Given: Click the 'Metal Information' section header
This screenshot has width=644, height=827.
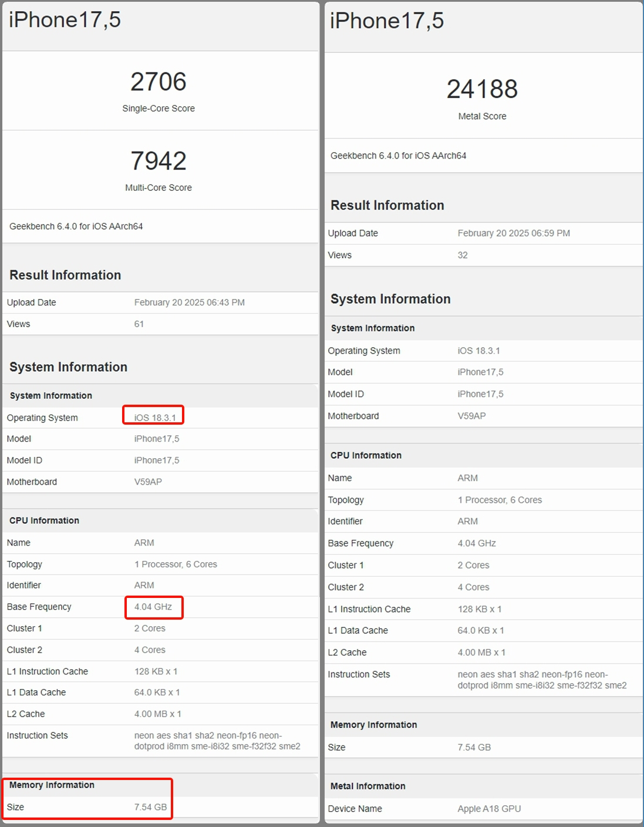Looking at the screenshot, I should coord(367,786).
